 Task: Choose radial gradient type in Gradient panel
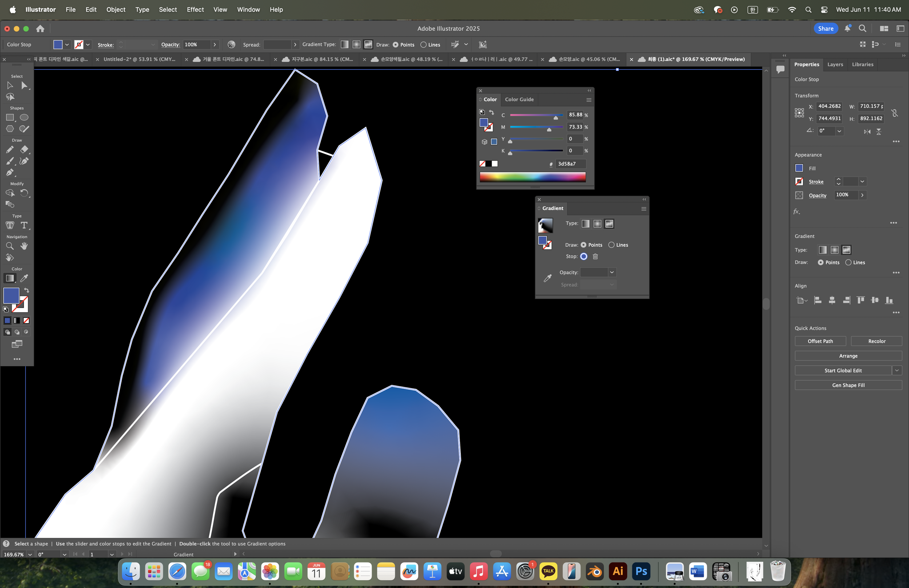[x=597, y=224]
